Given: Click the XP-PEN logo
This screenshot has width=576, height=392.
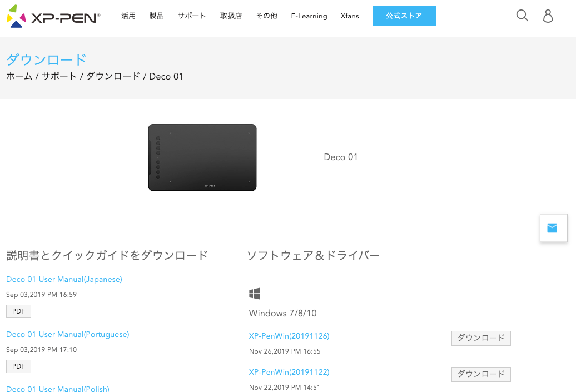Looking at the screenshot, I should (53, 16).
